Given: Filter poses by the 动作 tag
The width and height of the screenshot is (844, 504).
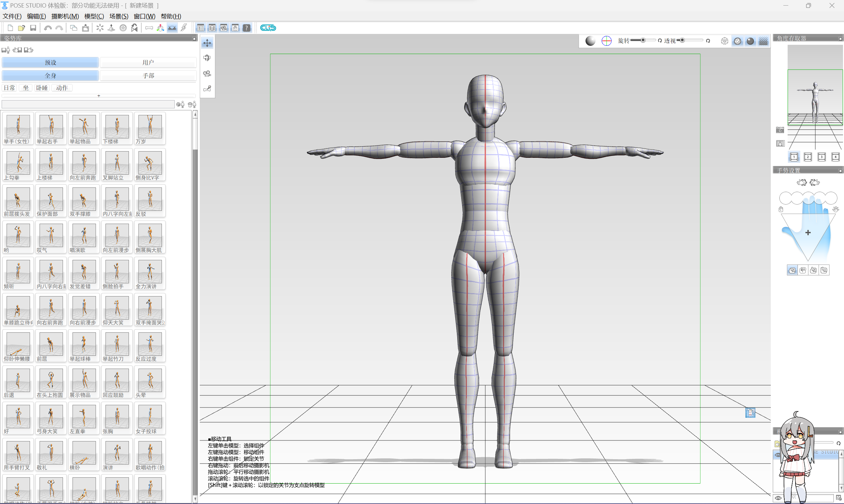Looking at the screenshot, I should [62, 88].
